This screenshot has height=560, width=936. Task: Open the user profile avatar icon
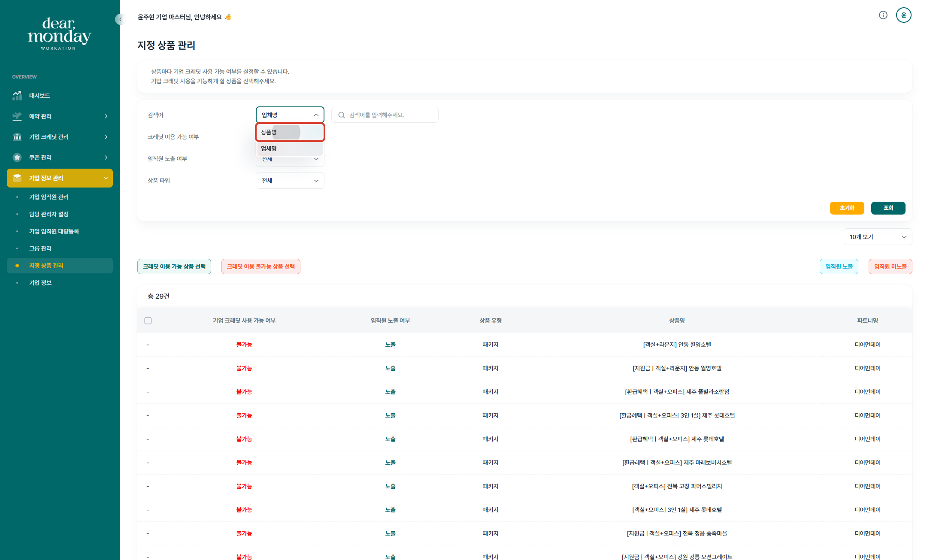click(x=903, y=15)
